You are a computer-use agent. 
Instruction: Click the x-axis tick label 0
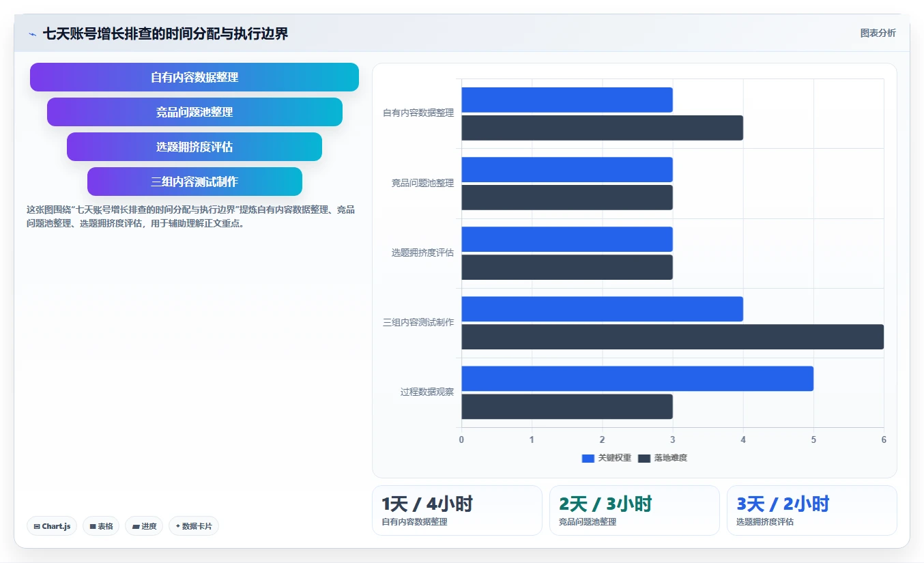coord(461,439)
